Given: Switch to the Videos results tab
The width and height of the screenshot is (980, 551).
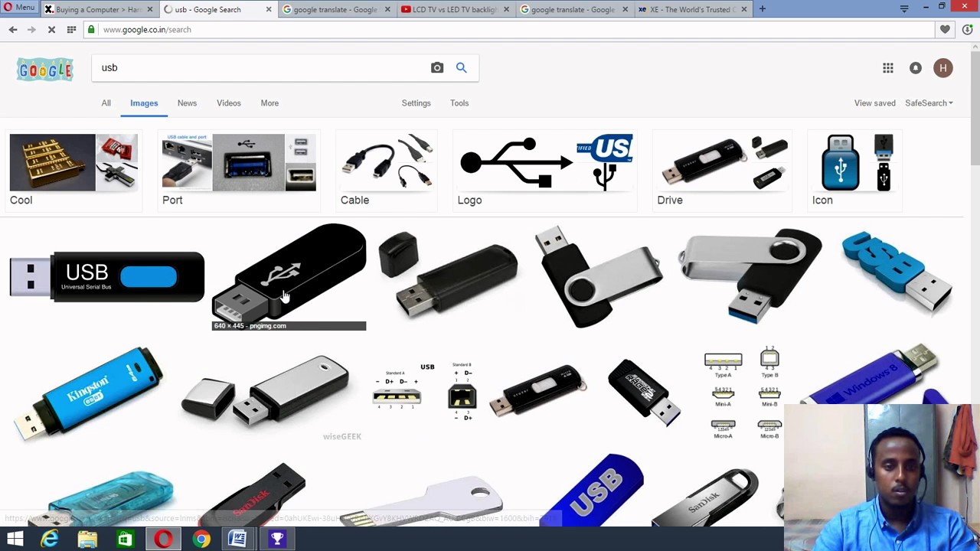Looking at the screenshot, I should [228, 103].
